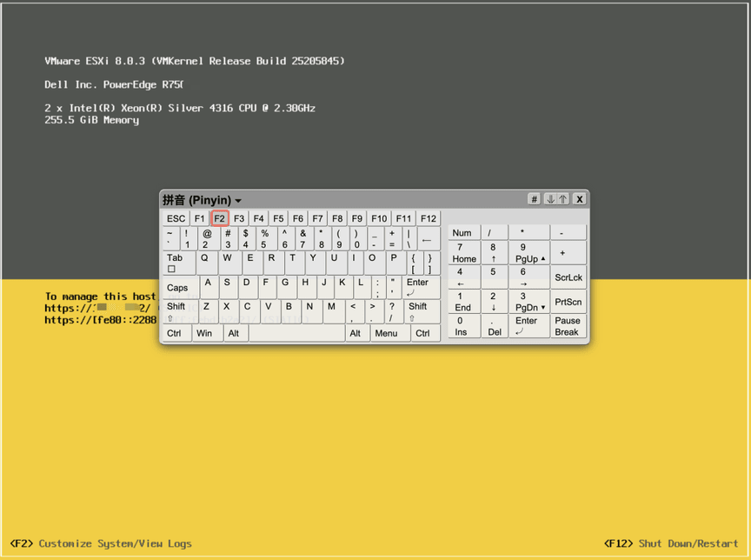This screenshot has width=751, height=560.
Task: Toggle the left Shift key
Action: (x=181, y=311)
